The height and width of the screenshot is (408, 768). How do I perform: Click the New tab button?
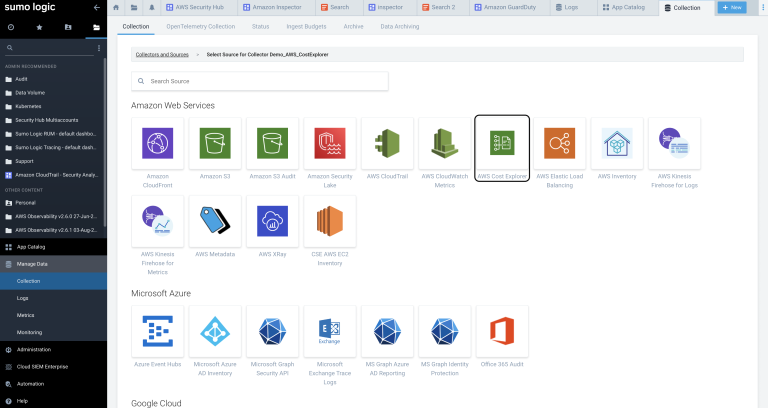732,7
